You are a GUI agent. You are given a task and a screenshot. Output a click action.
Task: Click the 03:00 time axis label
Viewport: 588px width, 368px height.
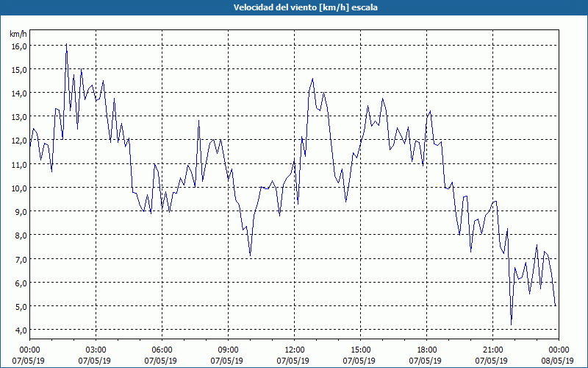tap(96, 350)
